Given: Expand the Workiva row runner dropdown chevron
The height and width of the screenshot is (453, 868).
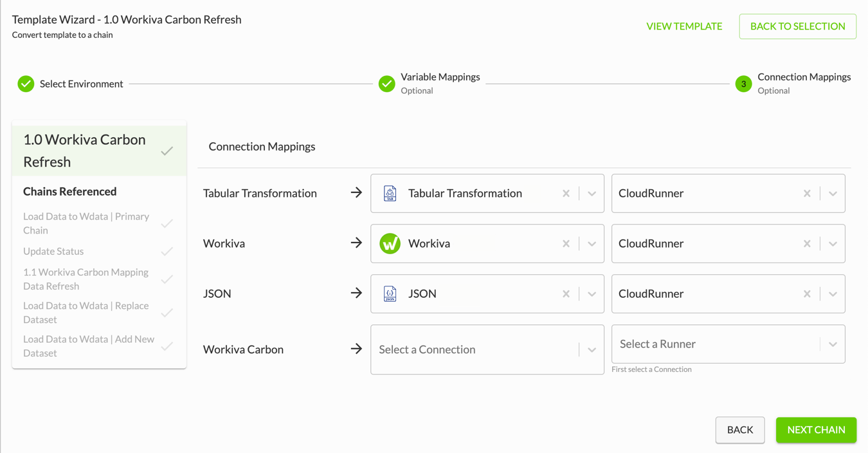Looking at the screenshot, I should click(833, 243).
